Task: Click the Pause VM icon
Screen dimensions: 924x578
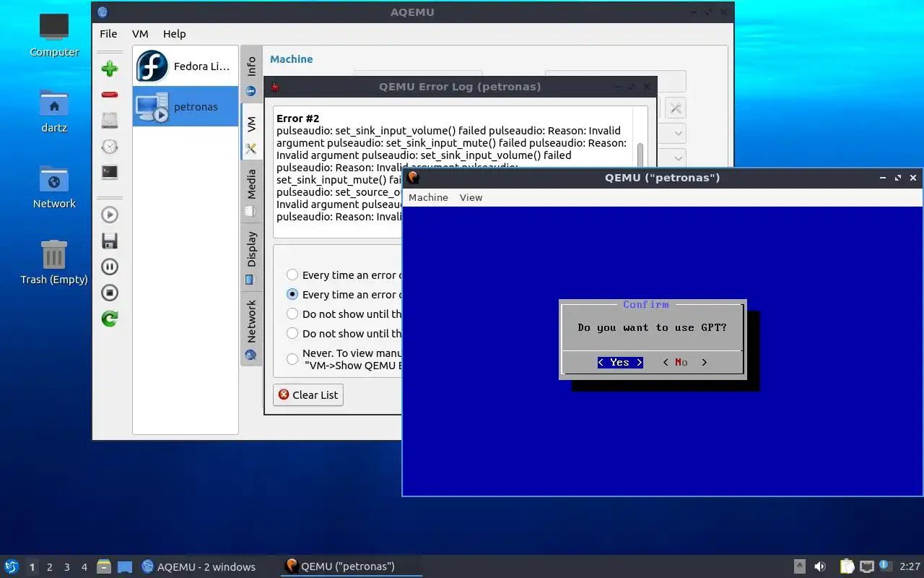Action: (x=110, y=267)
